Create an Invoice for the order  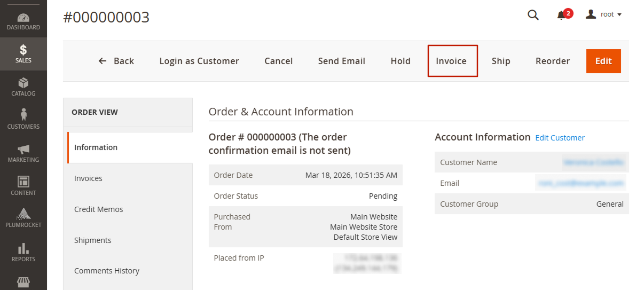tap(452, 61)
